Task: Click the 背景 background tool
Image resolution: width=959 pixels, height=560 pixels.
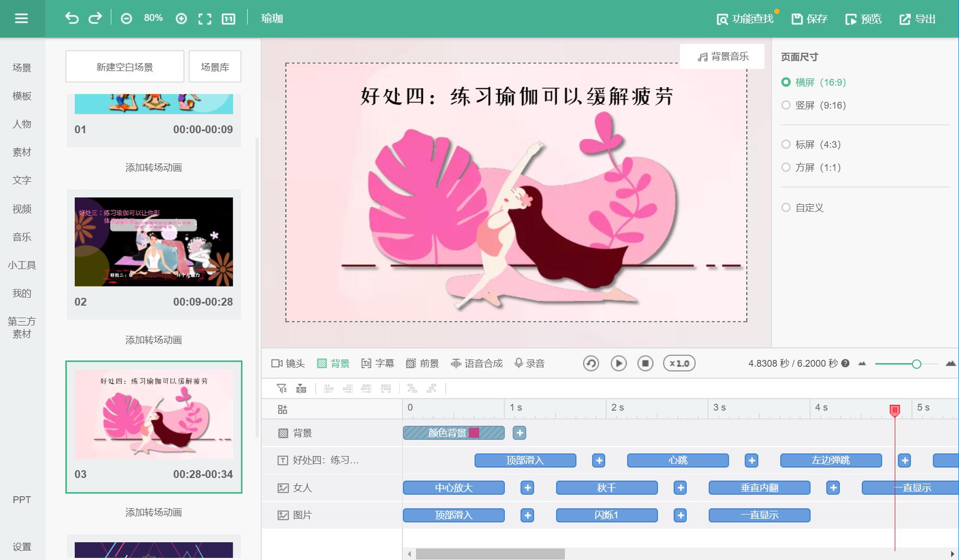Action: (333, 363)
